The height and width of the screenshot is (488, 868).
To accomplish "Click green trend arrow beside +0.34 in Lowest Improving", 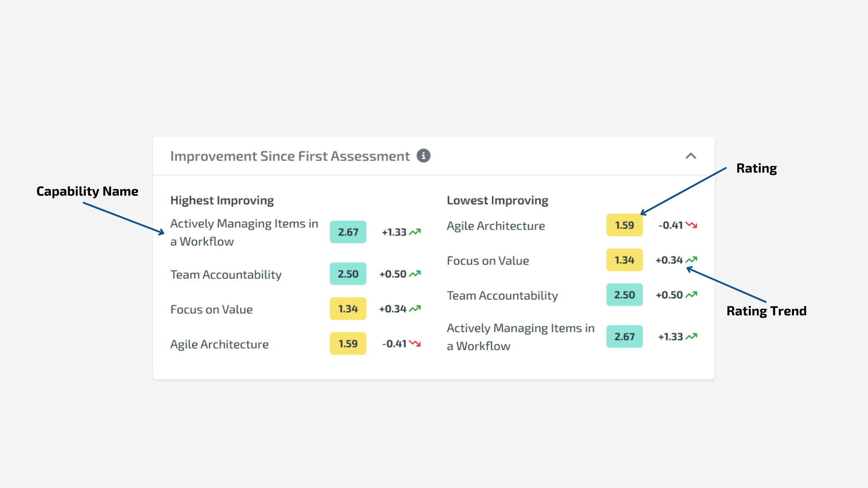I will pos(691,260).
